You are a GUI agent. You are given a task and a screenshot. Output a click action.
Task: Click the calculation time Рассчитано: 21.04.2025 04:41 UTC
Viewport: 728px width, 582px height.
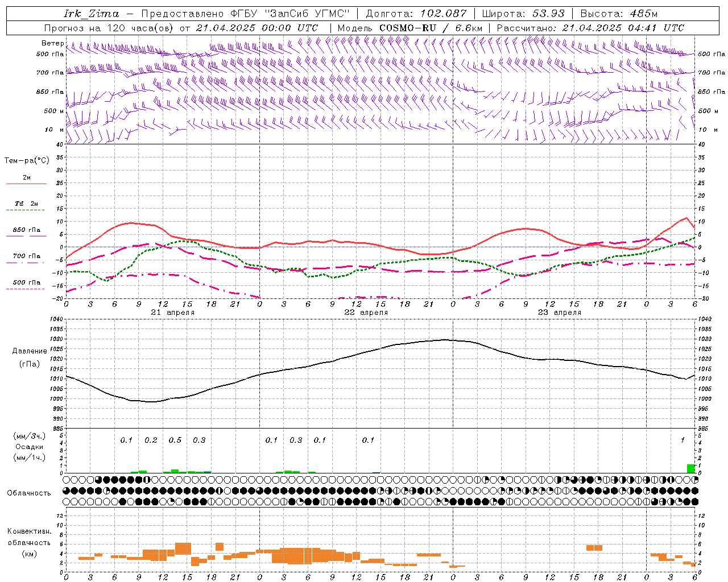(590, 28)
